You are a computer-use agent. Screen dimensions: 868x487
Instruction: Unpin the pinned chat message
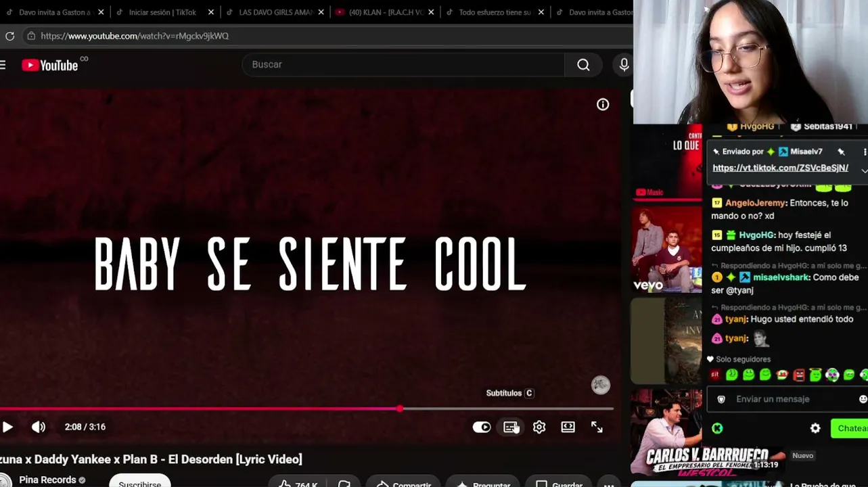point(841,152)
